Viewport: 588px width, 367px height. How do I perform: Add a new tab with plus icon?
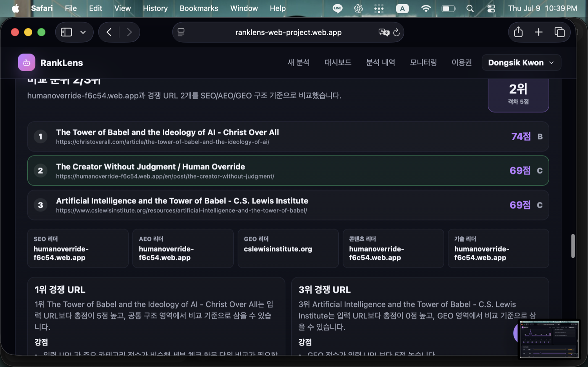pos(539,32)
